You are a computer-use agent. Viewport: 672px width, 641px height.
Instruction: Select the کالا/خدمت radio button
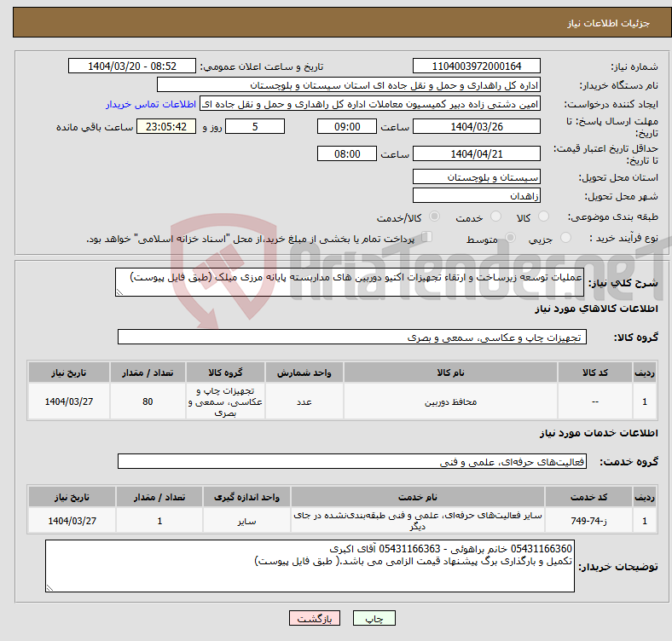(x=435, y=217)
